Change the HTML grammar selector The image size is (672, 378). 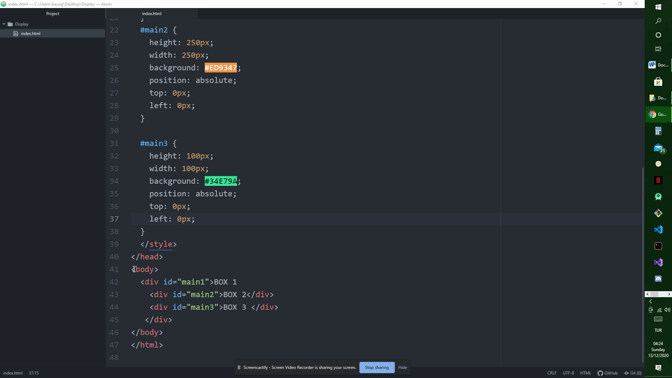click(585, 373)
